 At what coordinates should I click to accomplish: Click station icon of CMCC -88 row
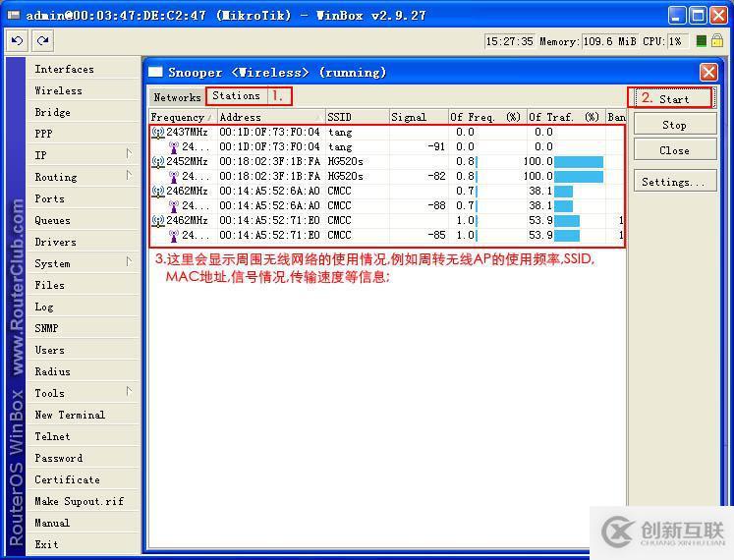click(x=174, y=206)
